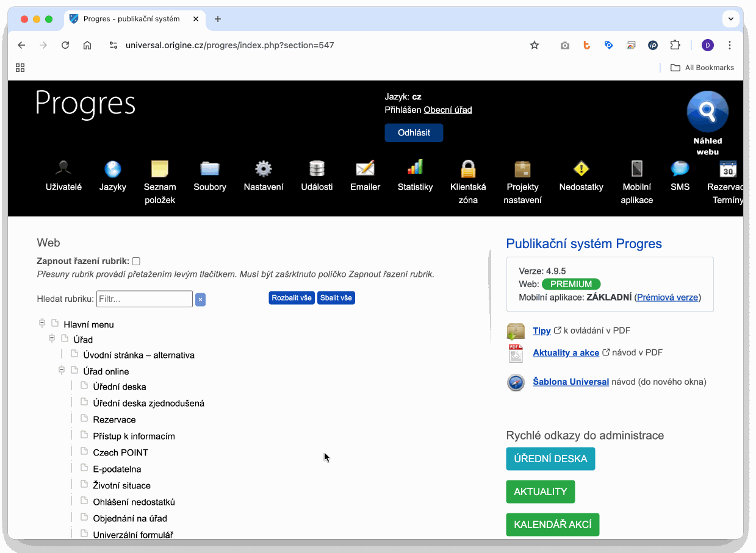
Task: Click the Jazyky globe icon
Action: [x=113, y=168]
